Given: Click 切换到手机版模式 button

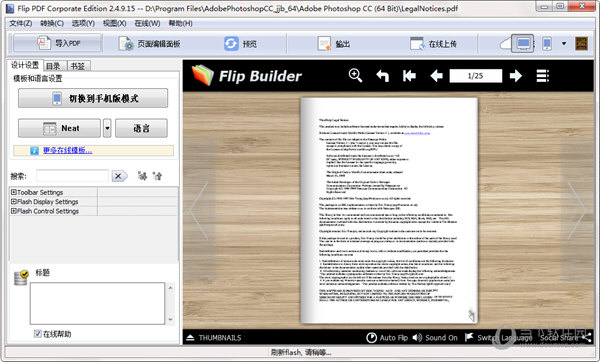Looking at the screenshot, I should coord(93,98).
